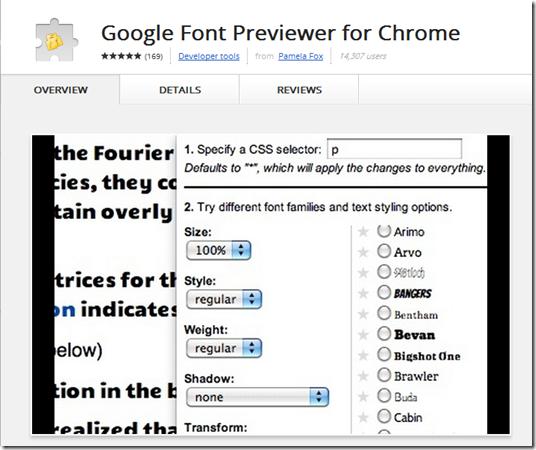This screenshot has height=450, width=536.
Task: Open the Style regular dropdown
Action: [x=224, y=299]
